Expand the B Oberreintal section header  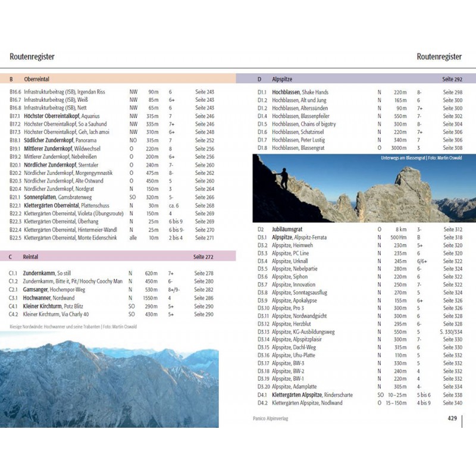tap(36, 79)
